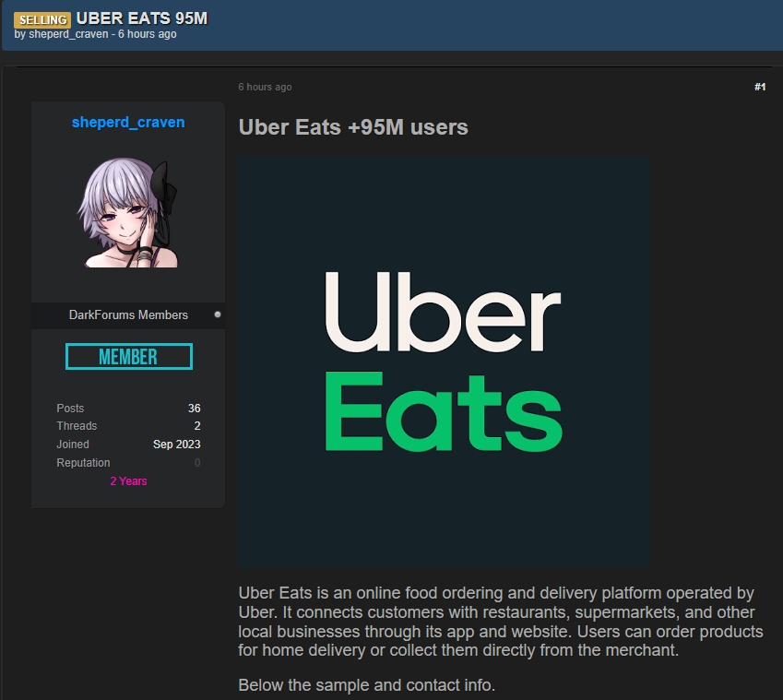Viewport: 783px width, 700px height.
Task: Click the line Below the sample and contact info
Action: 366,685
